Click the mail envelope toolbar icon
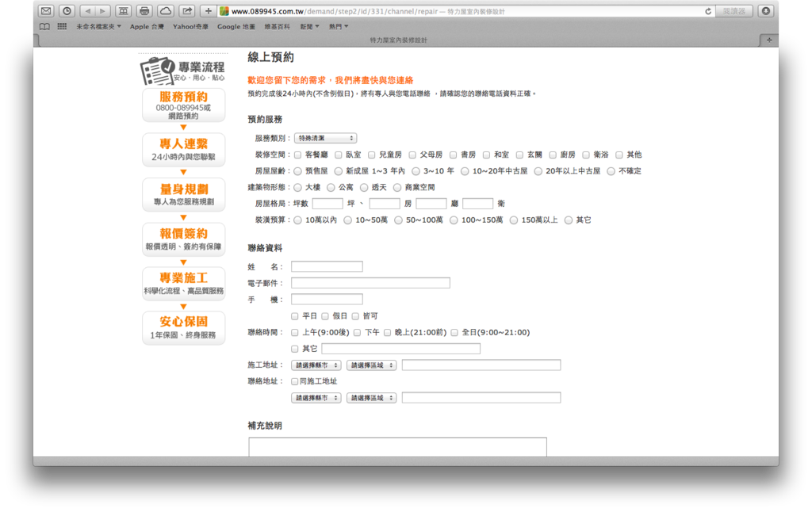This screenshot has height=512, width=812. [x=46, y=11]
